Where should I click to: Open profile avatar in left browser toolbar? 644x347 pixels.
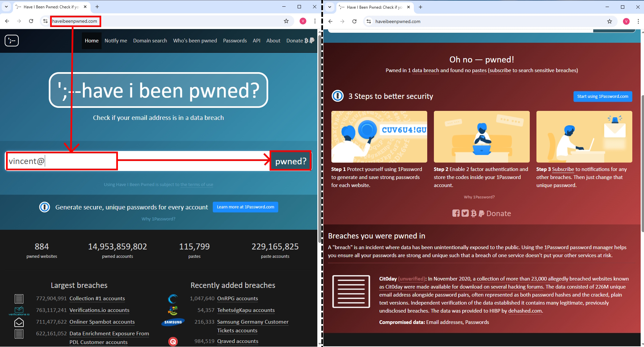(x=303, y=21)
